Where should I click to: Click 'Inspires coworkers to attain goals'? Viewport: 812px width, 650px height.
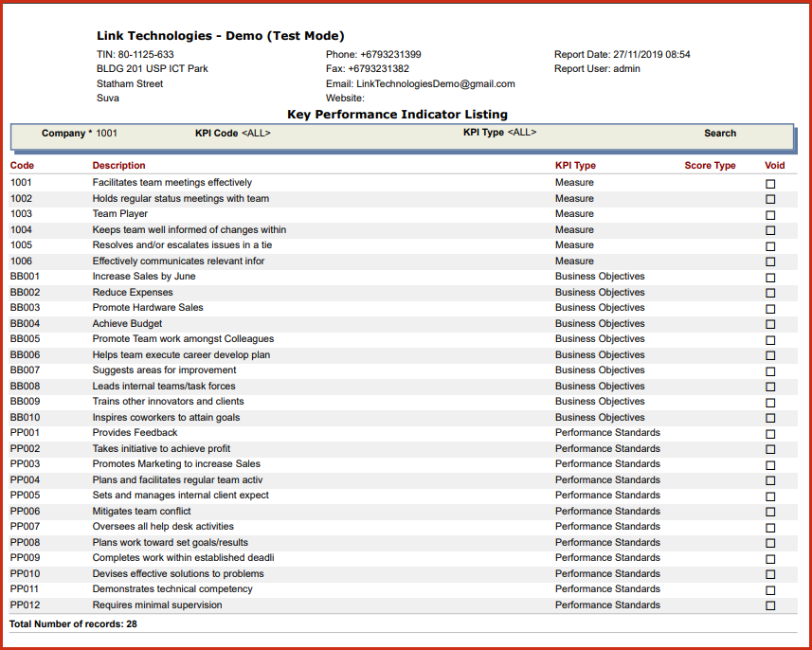click(x=166, y=417)
